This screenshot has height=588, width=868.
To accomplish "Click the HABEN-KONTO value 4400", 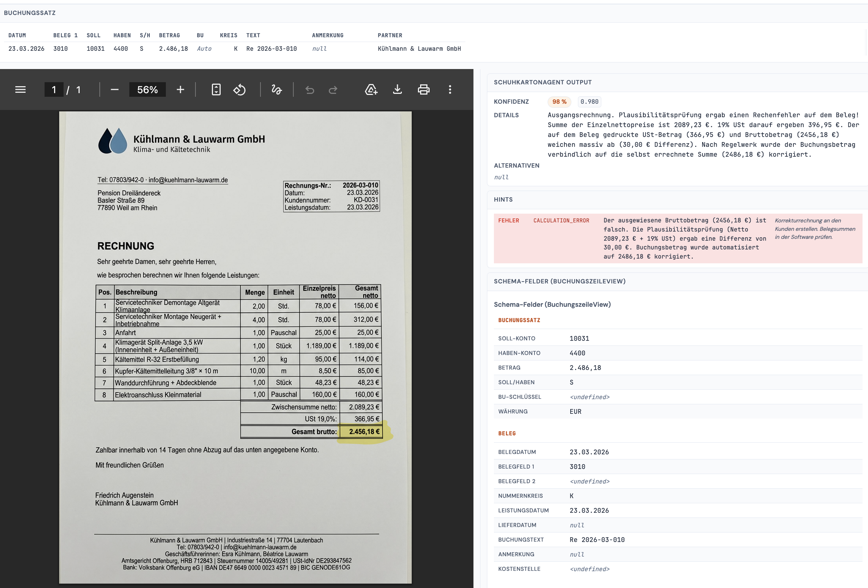I will pyautogui.click(x=578, y=353).
